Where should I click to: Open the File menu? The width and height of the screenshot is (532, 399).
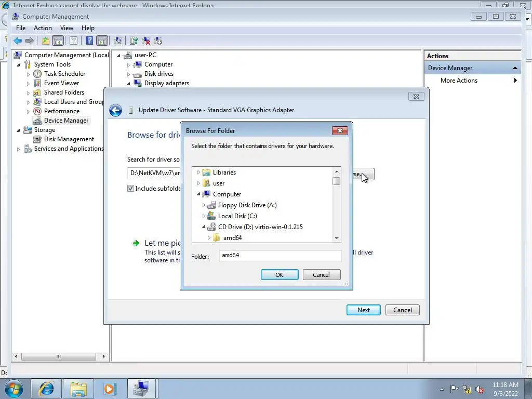coord(21,28)
